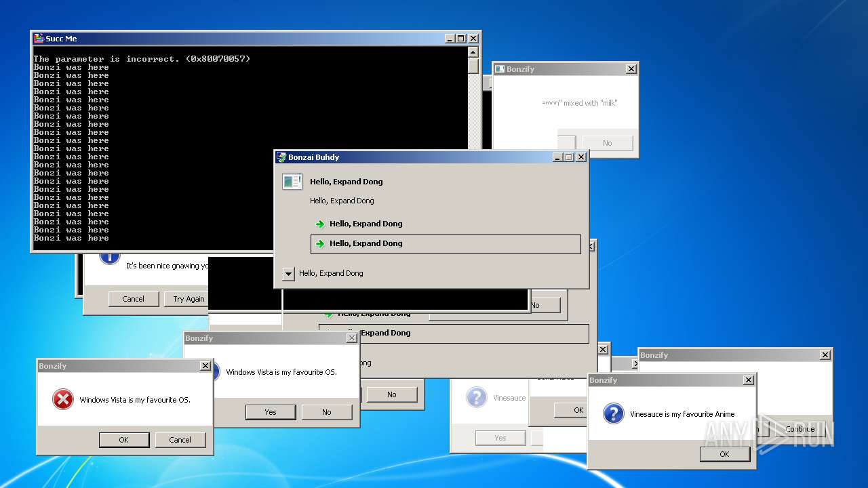Click 'Windows Vista is my favourite OS.' error message
Viewport: 868px width, 488px height.
135,400
